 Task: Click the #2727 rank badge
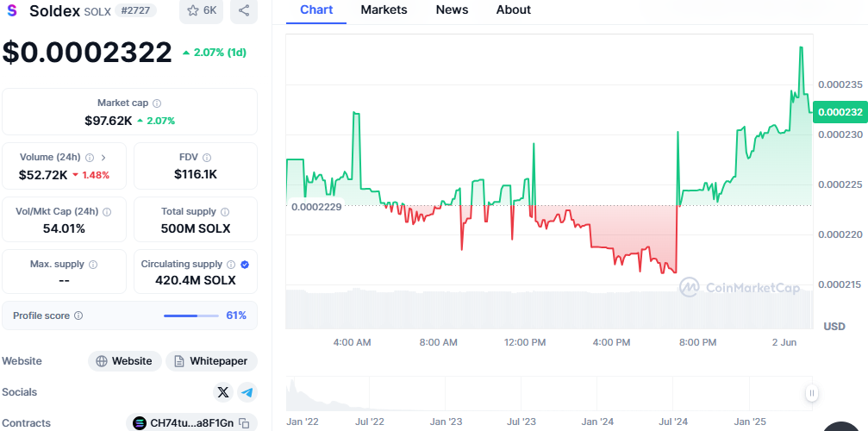135,10
